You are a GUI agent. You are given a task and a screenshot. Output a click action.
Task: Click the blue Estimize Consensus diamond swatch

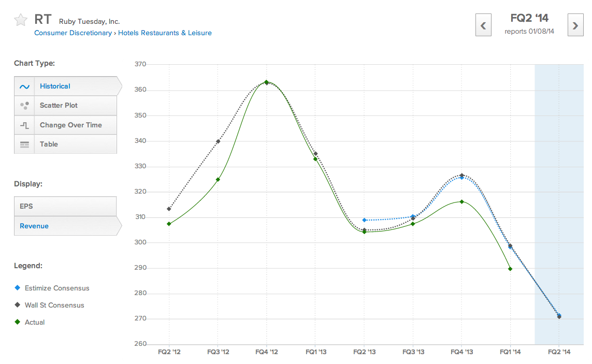(18, 288)
